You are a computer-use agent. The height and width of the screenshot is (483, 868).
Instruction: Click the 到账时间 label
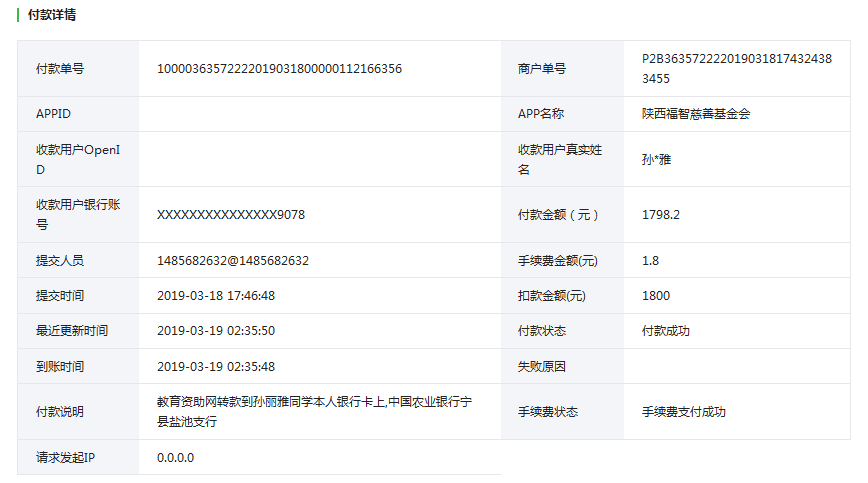[x=60, y=366]
